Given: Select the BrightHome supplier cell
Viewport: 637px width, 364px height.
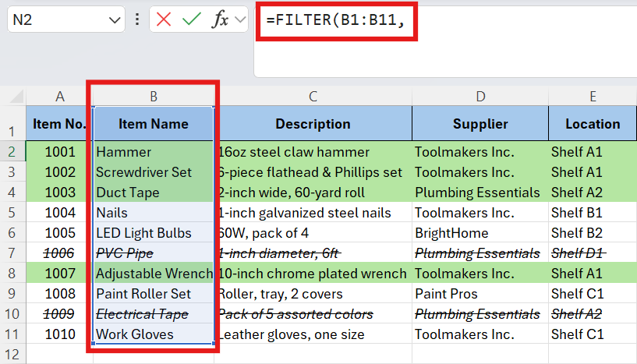Looking at the screenshot, I should [x=480, y=233].
